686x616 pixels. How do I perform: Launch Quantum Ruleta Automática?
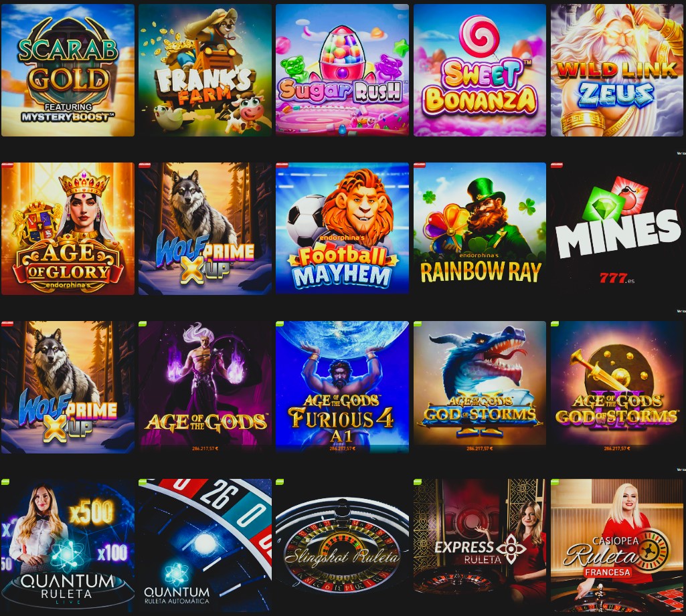[x=205, y=545]
